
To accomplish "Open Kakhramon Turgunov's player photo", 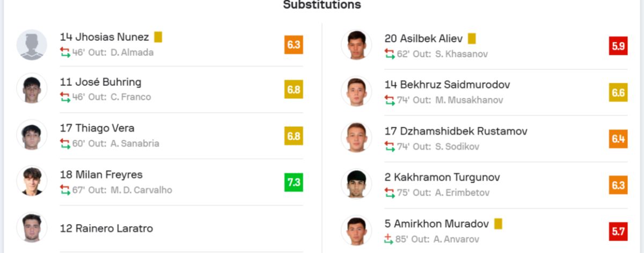I will [356, 184].
